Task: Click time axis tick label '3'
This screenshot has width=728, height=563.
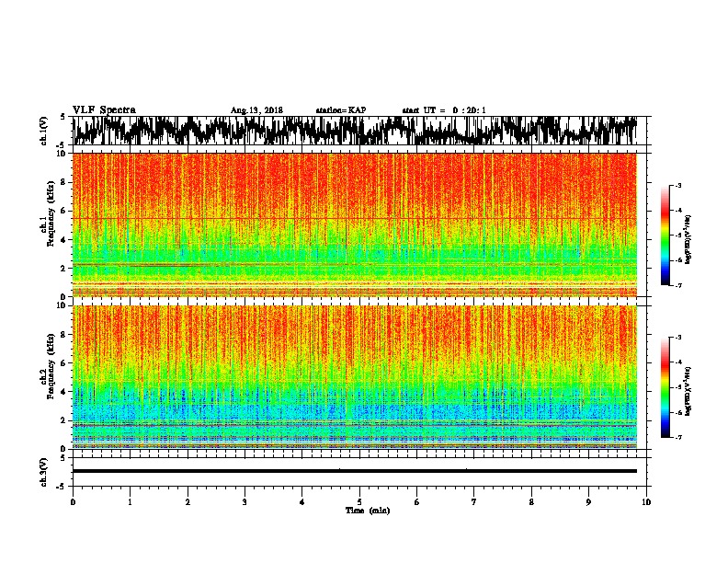Action: pos(245,502)
